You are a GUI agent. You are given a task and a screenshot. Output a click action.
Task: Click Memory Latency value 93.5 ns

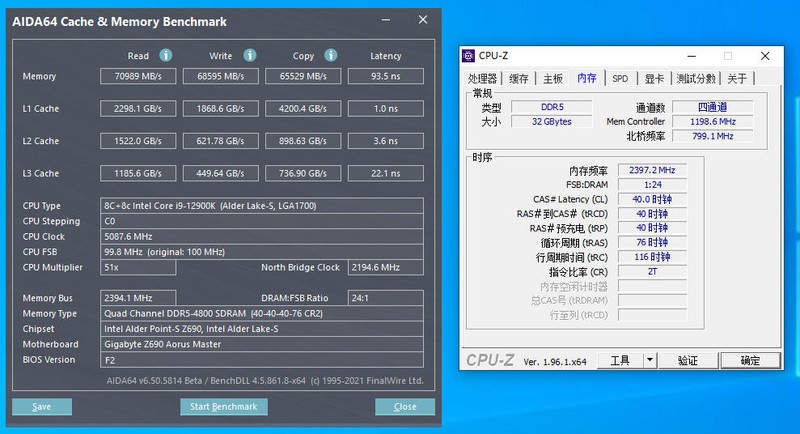(386, 76)
